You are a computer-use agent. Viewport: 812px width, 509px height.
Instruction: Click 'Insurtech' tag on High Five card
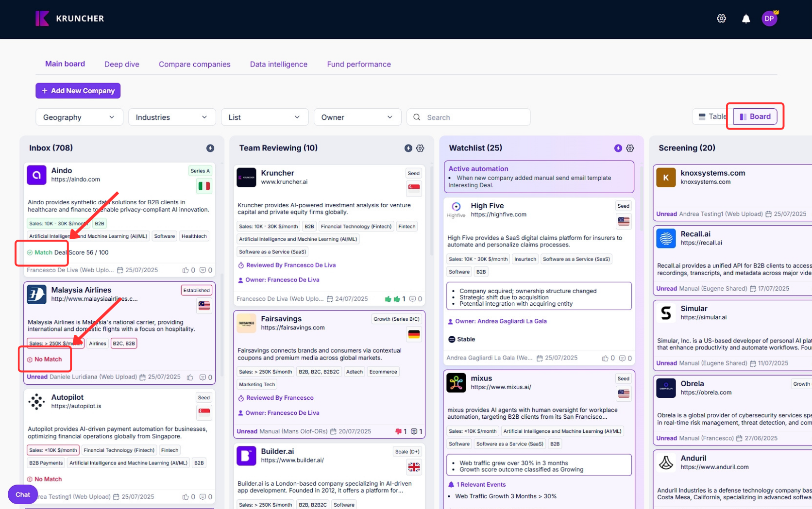coord(525,259)
